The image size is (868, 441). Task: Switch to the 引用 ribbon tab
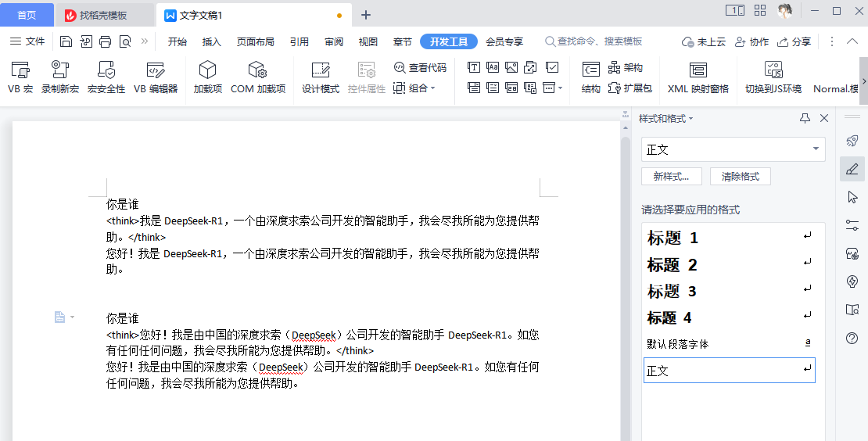click(299, 41)
